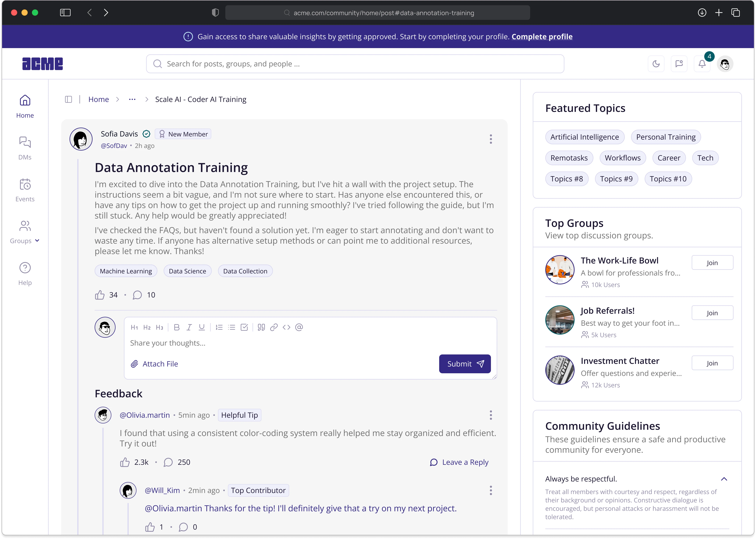Toggle bold formatting in the editor
Viewport: 756px width, 539px height.
pos(177,327)
